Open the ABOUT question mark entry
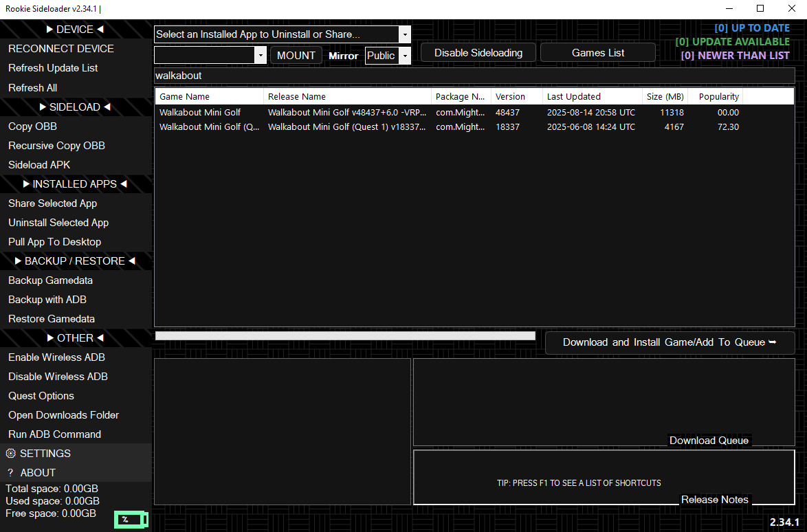The image size is (807, 532). point(76,472)
